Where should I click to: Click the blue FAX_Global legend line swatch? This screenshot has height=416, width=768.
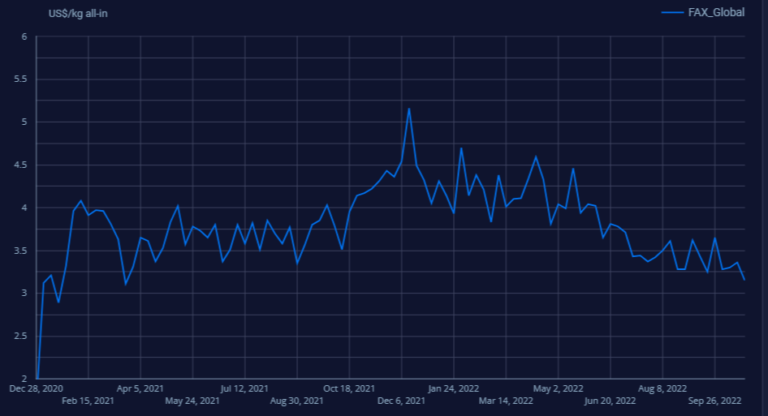pyautogui.click(x=671, y=12)
